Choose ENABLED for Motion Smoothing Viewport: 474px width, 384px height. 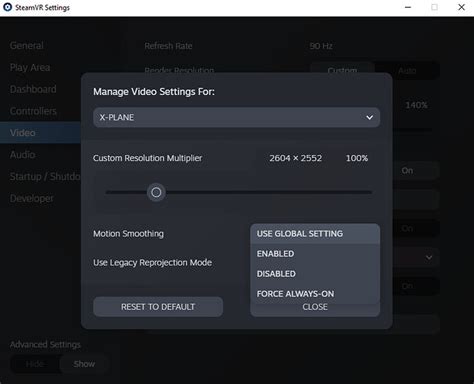[315, 254]
